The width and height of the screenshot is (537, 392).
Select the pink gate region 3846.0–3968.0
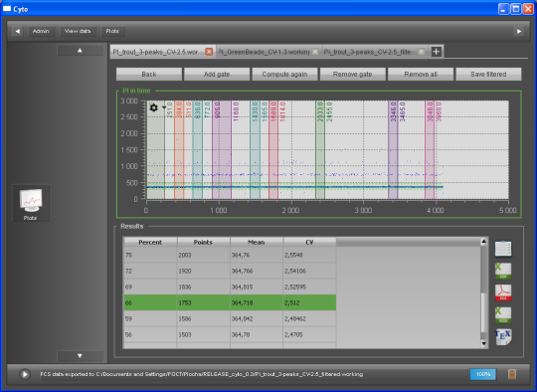pos(430,150)
